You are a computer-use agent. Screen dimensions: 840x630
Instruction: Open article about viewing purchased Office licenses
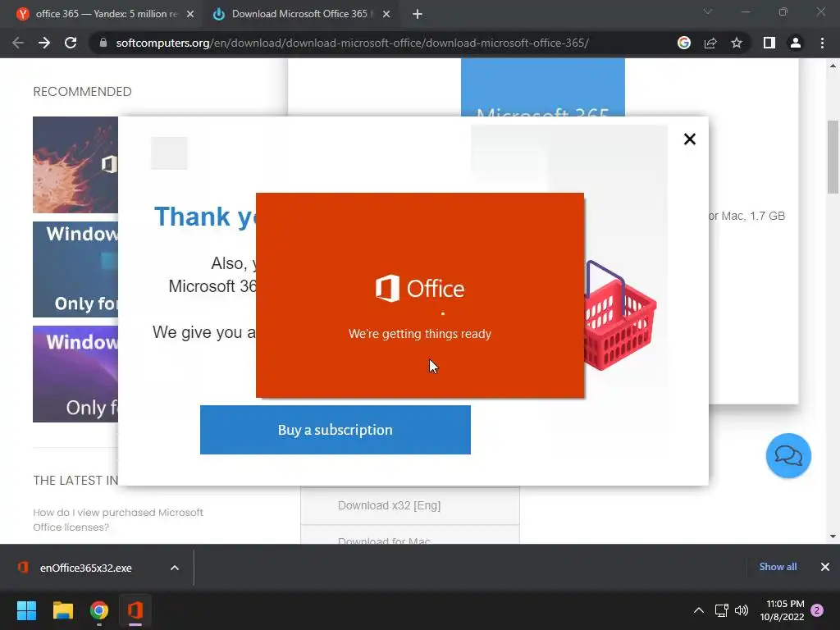point(118,519)
